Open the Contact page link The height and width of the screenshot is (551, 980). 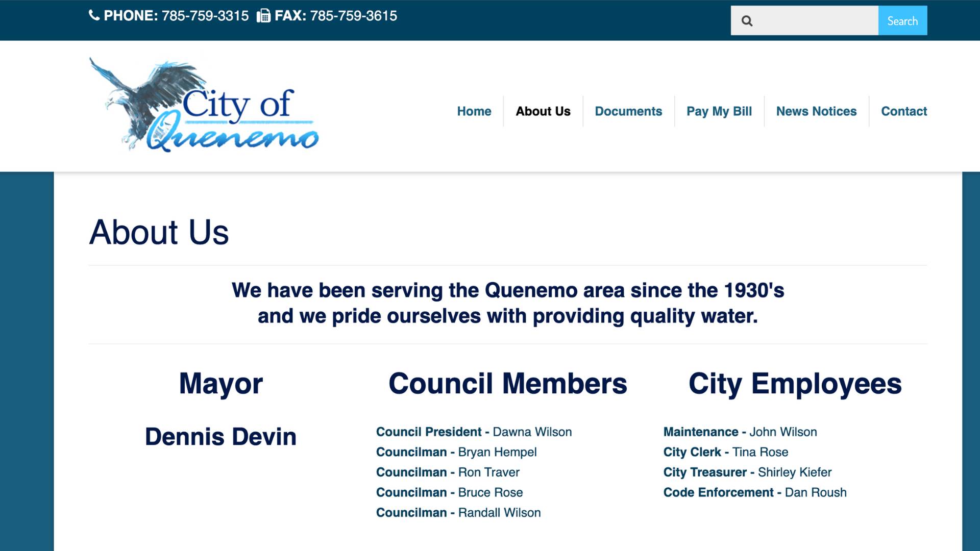[x=903, y=111]
